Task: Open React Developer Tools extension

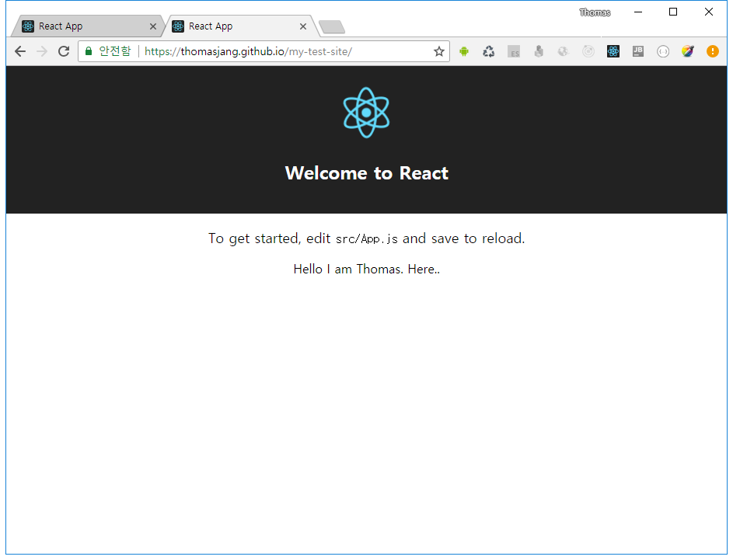Action: point(613,51)
